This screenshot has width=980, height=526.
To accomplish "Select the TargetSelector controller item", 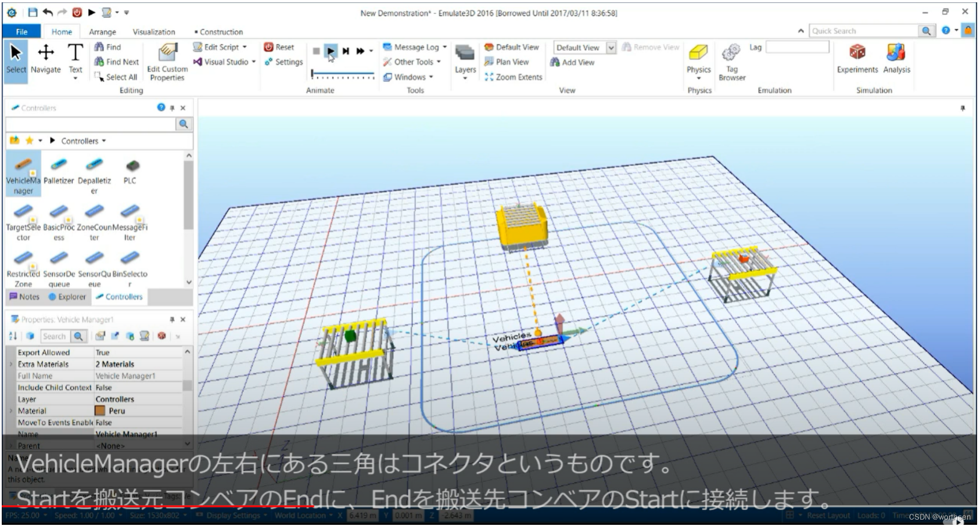I will 23,221.
